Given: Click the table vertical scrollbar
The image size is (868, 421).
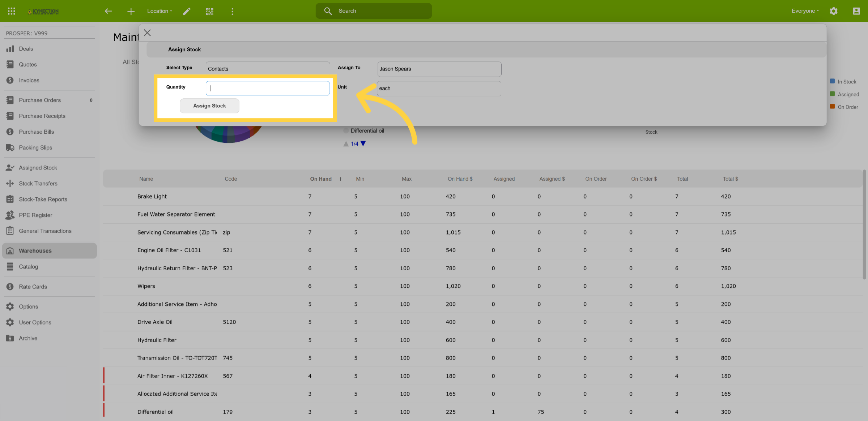Looking at the screenshot, I should tap(864, 224).
